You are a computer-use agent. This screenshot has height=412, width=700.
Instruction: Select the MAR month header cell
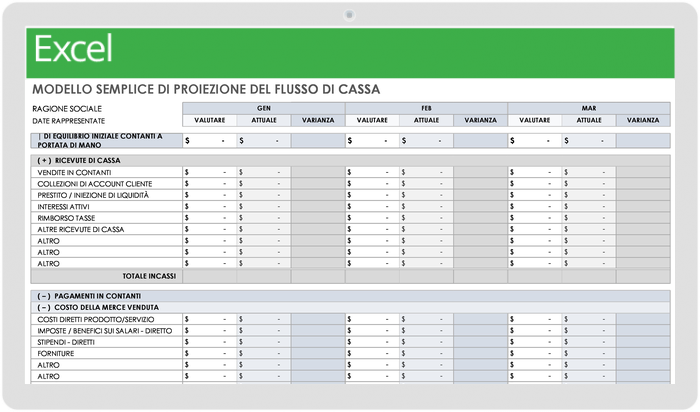tap(588, 108)
